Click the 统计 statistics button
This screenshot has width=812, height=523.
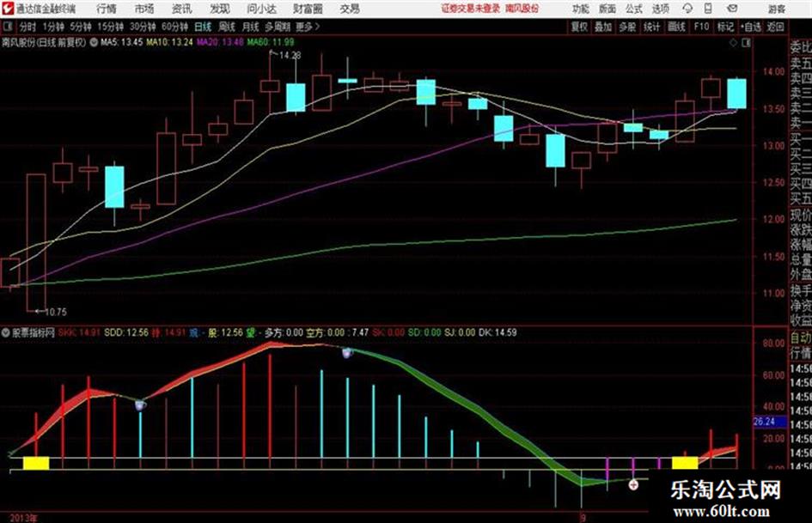click(651, 27)
